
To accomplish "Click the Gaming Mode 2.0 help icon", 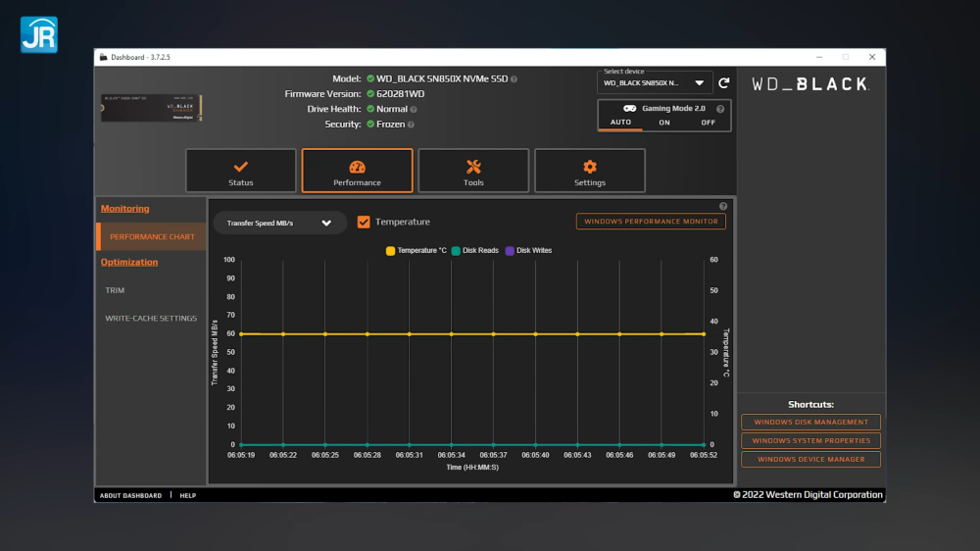I will pos(720,109).
